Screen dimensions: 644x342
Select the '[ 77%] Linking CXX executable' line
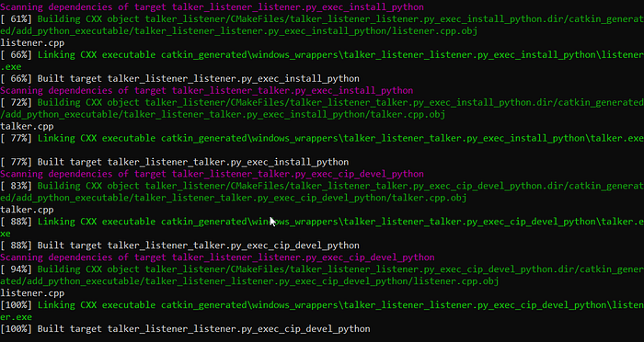(x=322, y=138)
